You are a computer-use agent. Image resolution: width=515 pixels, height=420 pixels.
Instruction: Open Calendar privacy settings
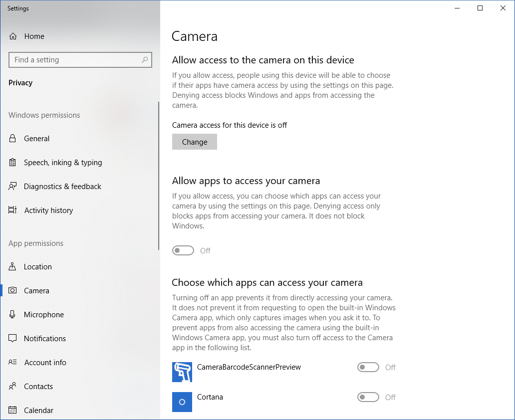tap(38, 411)
